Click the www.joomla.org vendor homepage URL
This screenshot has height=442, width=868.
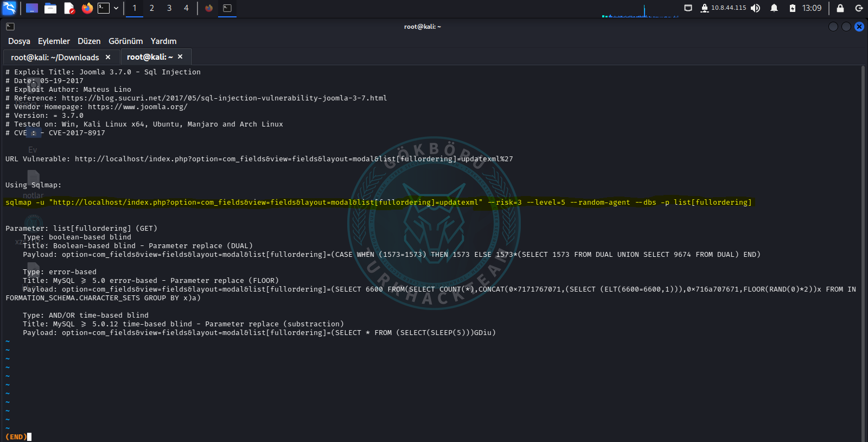[x=137, y=107]
